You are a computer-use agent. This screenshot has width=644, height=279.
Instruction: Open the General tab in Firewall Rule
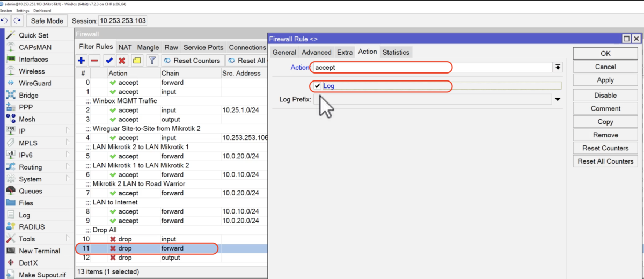tap(284, 52)
